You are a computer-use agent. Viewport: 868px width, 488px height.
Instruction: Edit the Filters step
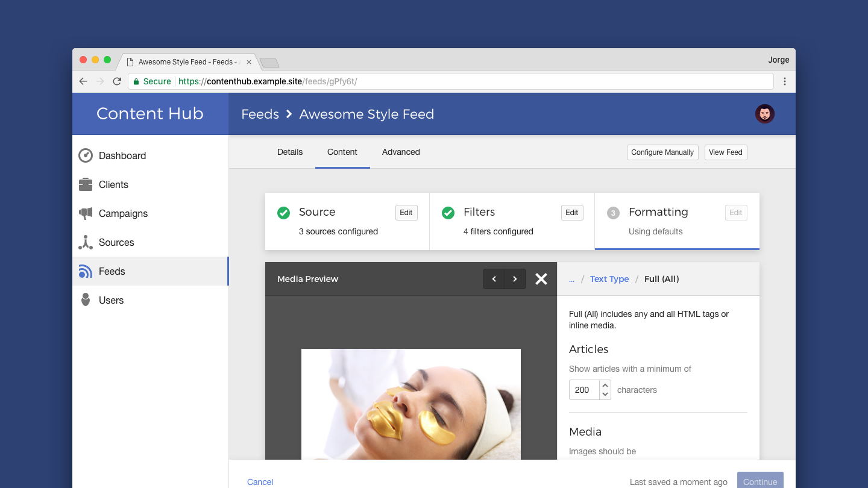571,213
